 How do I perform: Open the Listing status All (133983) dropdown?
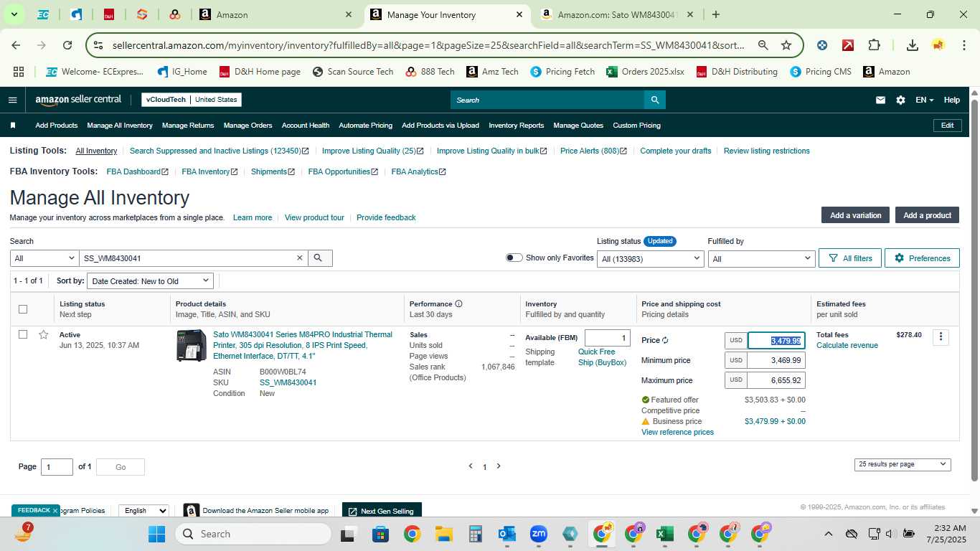pos(651,258)
